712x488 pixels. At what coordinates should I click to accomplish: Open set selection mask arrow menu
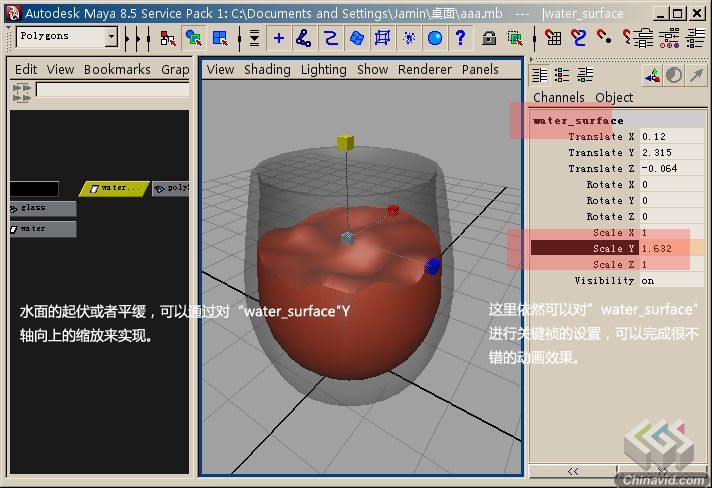pyautogui.click(x=255, y=38)
